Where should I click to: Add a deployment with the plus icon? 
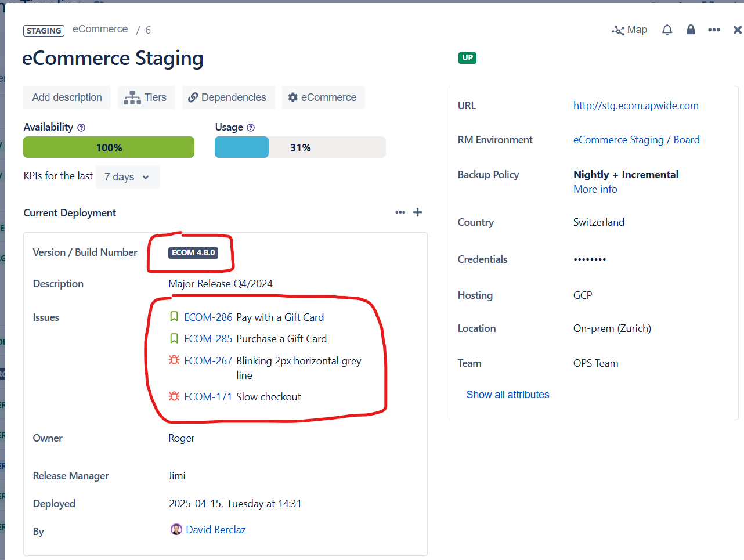417,212
